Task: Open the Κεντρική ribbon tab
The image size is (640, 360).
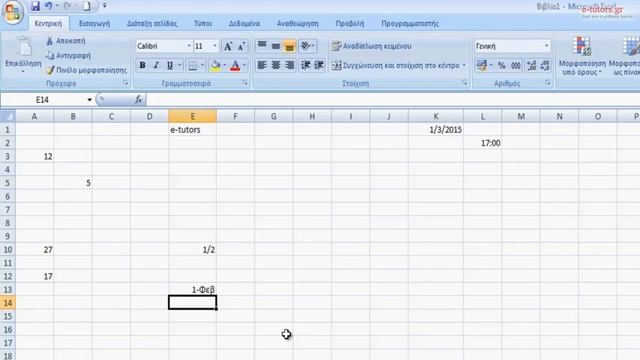Action: pos(48,24)
